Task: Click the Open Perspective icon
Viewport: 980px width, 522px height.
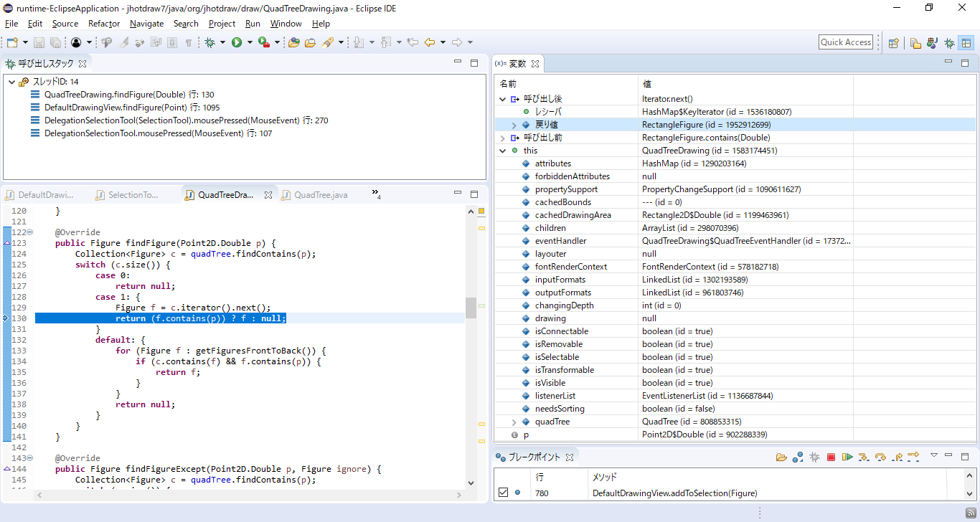Action: pos(893,42)
